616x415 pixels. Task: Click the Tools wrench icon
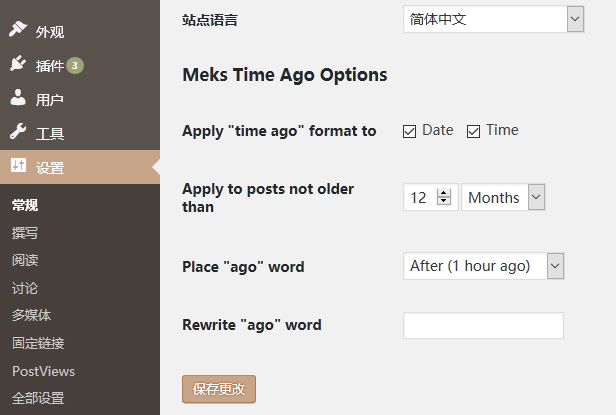[x=18, y=132]
